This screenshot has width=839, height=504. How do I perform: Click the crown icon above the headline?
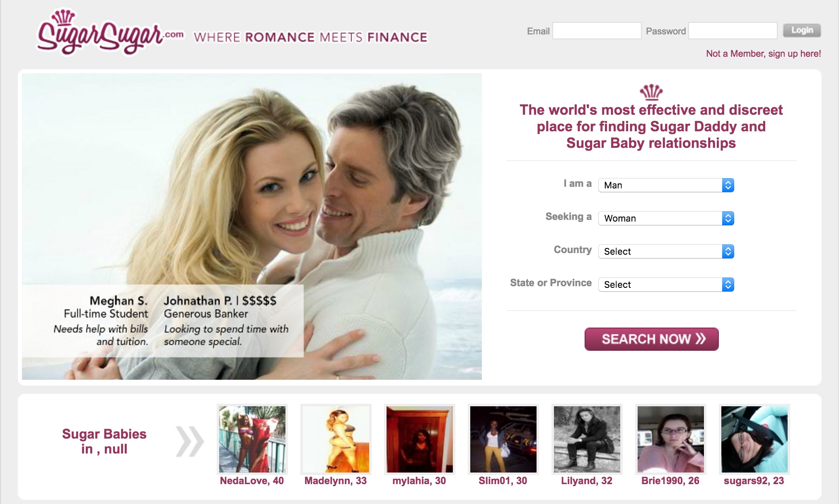pyautogui.click(x=651, y=92)
